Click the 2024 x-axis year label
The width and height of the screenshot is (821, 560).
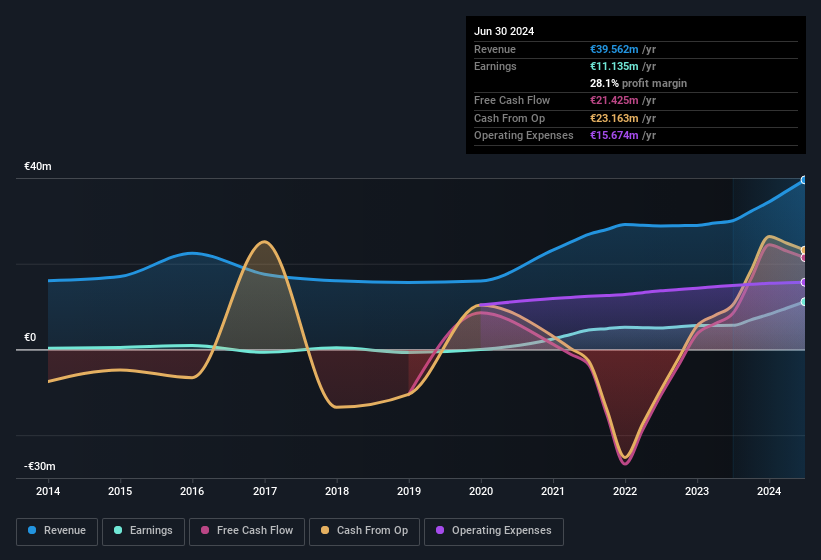point(769,491)
